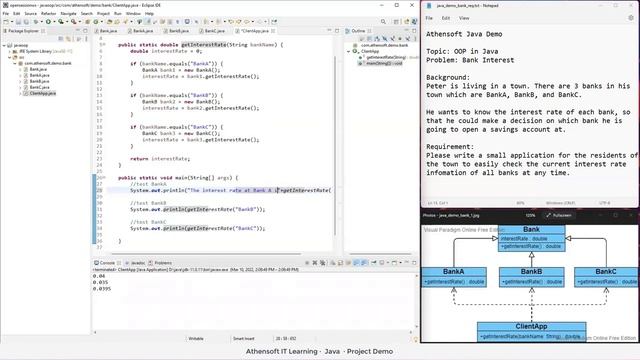Click Terminate icon in Console toolbar
Image resolution: width=640 pixels, height=360 pixels.
pos(307,263)
